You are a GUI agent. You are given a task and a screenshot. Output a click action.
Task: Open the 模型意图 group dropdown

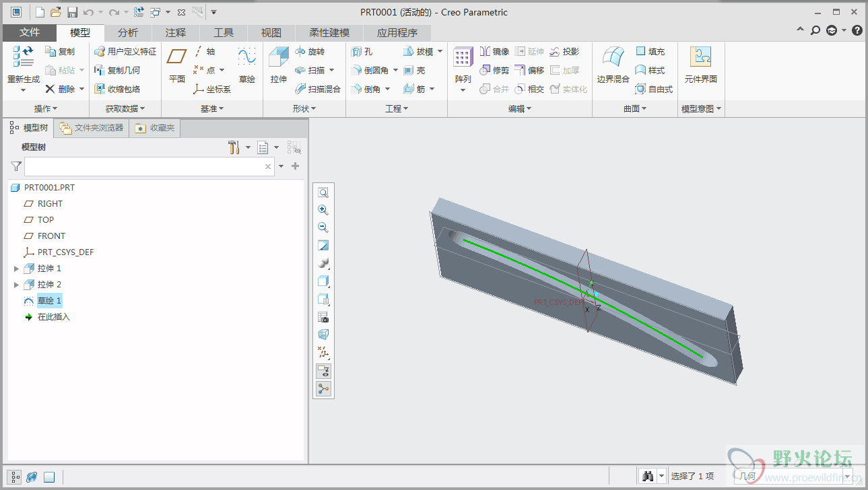pyautogui.click(x=701, y=108)
